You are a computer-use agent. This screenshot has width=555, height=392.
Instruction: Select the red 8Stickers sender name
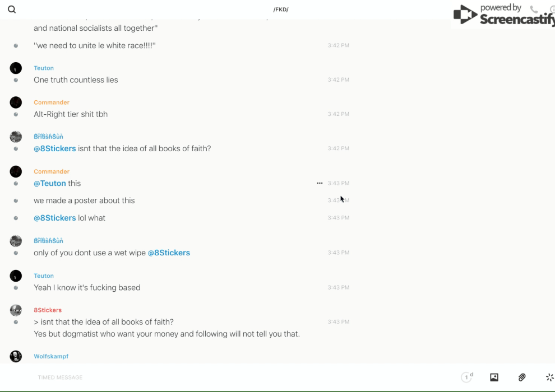pyautogui.click(x=48, y=310)
